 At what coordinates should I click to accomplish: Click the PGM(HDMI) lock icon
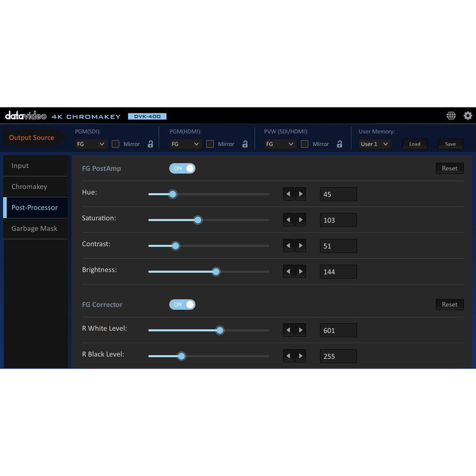245,144
